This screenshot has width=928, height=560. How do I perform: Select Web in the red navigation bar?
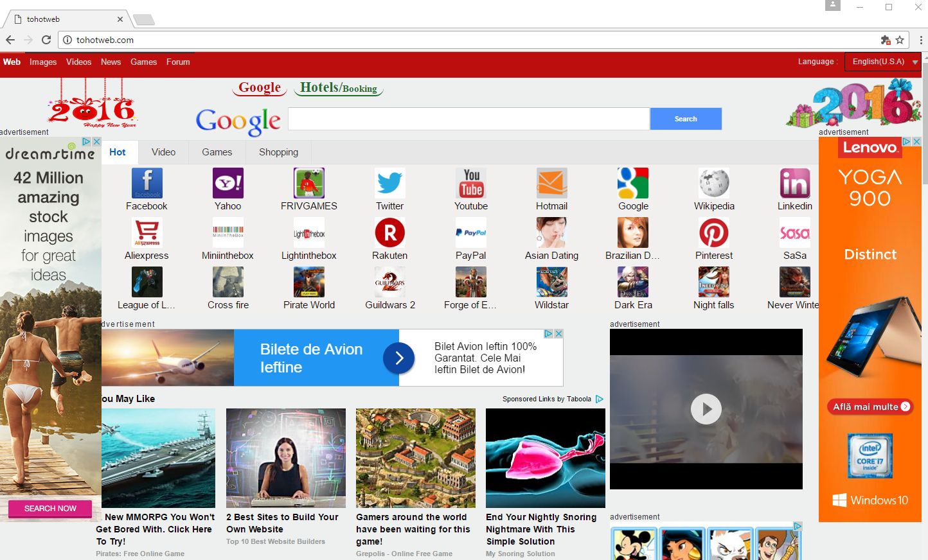tap(12, 62)
